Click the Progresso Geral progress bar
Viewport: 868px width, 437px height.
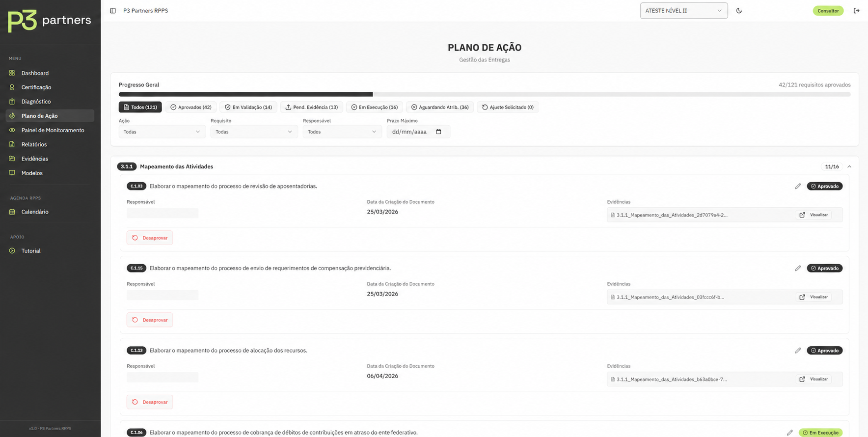(485, 94)
